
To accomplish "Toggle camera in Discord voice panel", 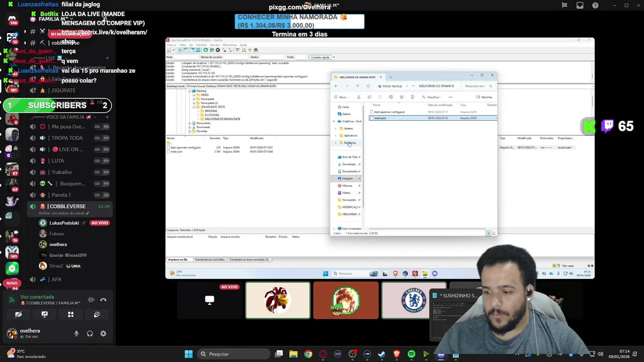I will click(x=19, y=314).
